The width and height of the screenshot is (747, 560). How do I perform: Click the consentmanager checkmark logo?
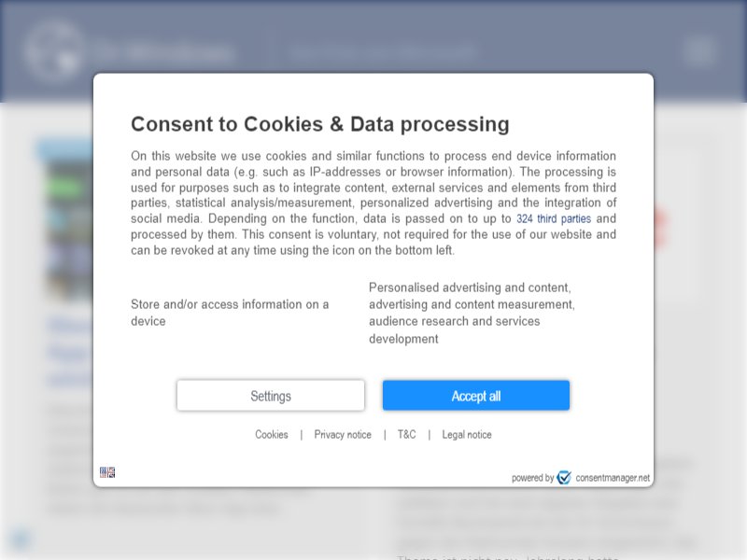pyautogui.click(x=564, y=477)
